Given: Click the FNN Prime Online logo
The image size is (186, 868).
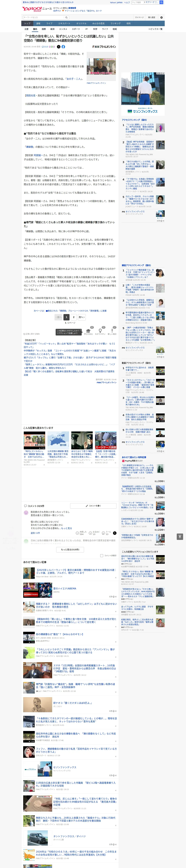Looking at the screenshot, I should click(104, 47).
